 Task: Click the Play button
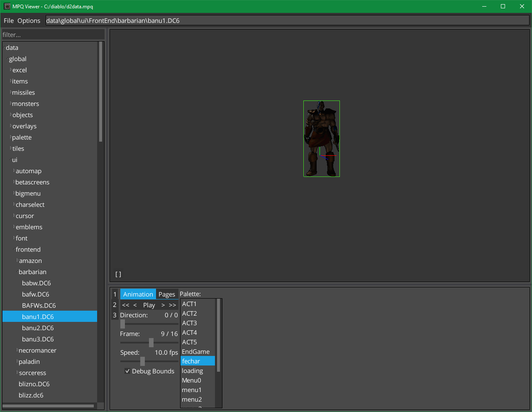[x=149, y=305]
